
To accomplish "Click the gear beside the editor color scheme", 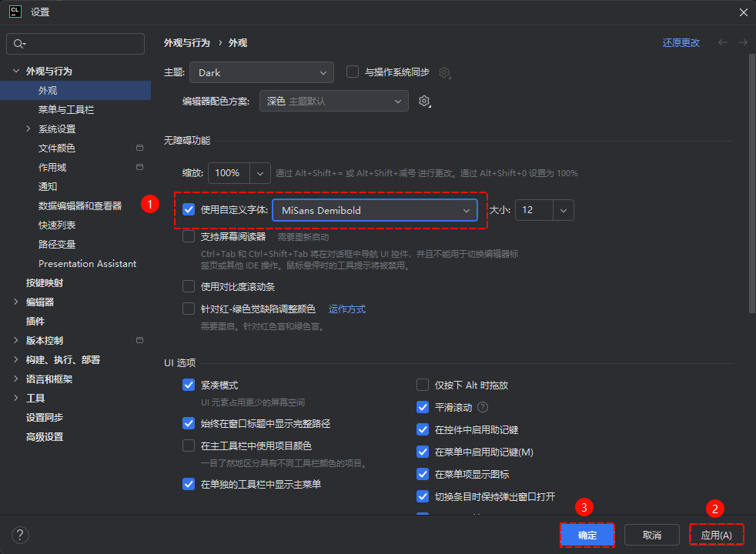I will pos(423,101).
